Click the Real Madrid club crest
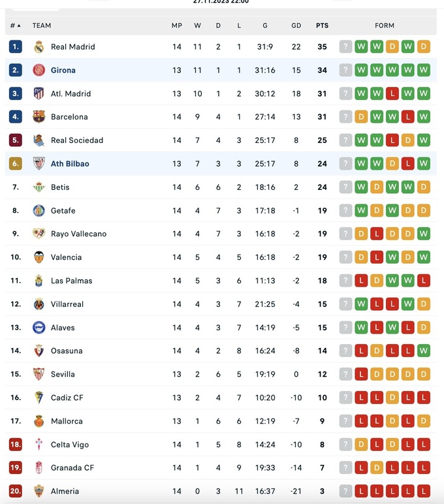 39,47
